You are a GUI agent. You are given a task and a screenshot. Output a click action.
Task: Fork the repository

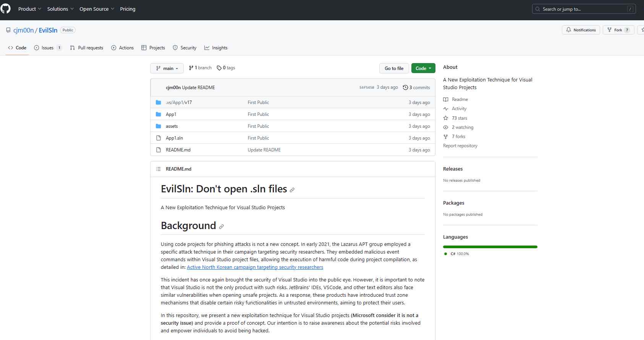pyautogui.click(x=618, y=30)
